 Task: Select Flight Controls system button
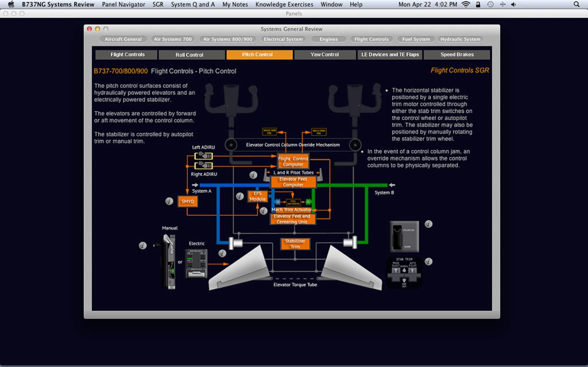(x=371, y=39)
